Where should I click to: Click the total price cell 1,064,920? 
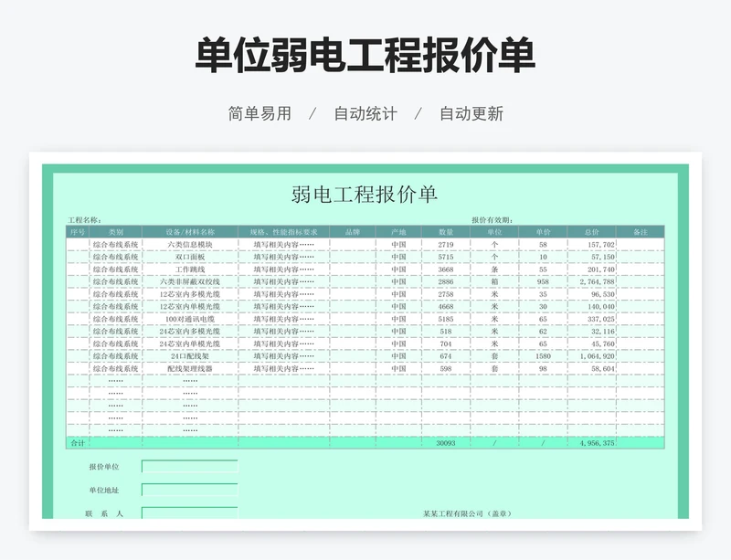click(591, 355)
